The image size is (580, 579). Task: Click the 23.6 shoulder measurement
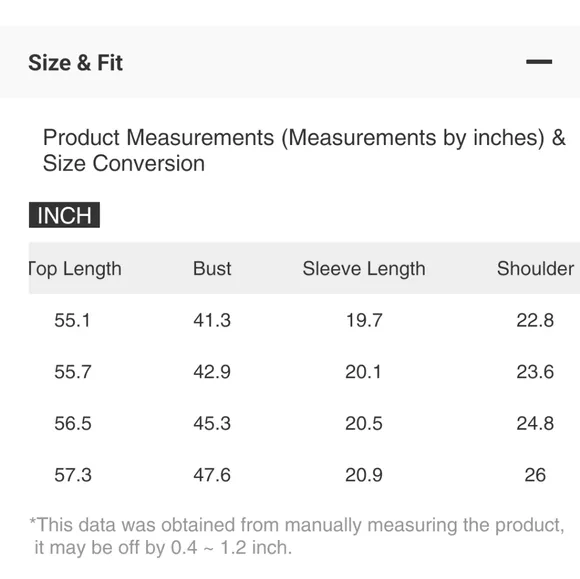(x=535, y=372)
